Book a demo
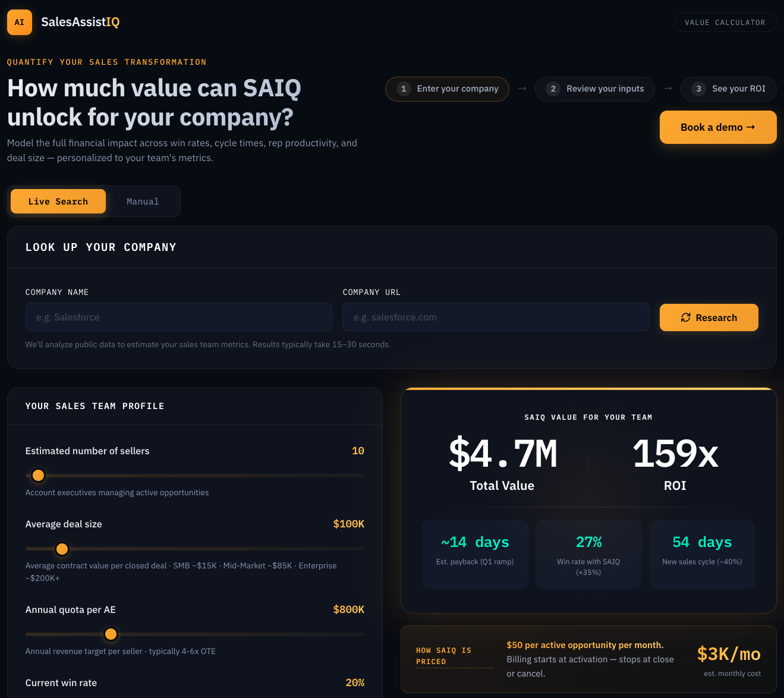Image resolution: width=784 pixels, height=698 pixels. (x=718, y=127)
